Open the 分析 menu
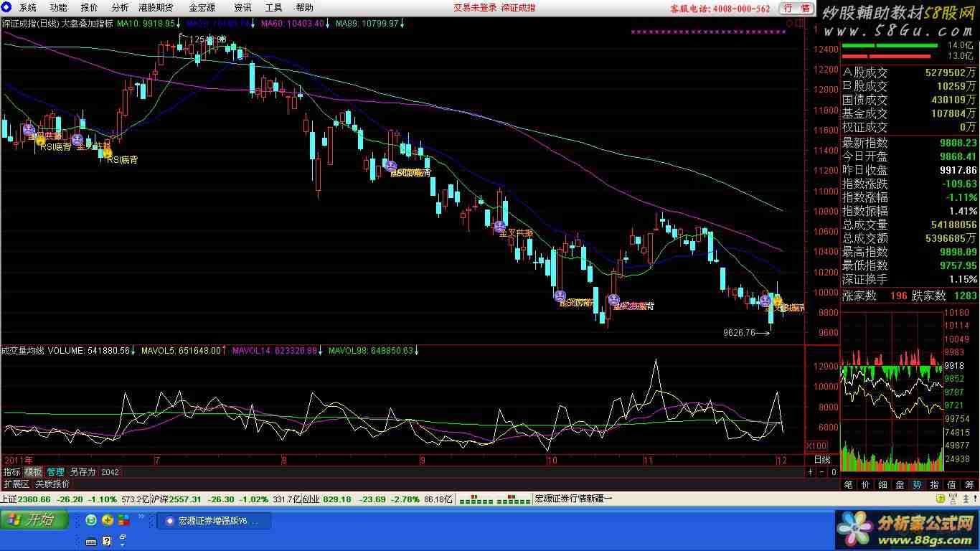980x551 pixels. pyautogui.click(x=121, y=8)
